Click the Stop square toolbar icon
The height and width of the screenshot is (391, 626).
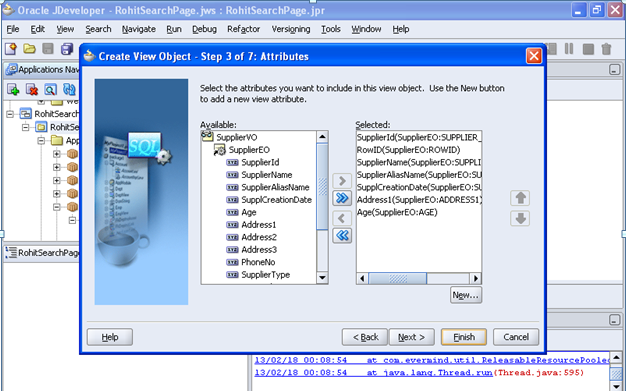pyautogui.click(x=588, y=49)
